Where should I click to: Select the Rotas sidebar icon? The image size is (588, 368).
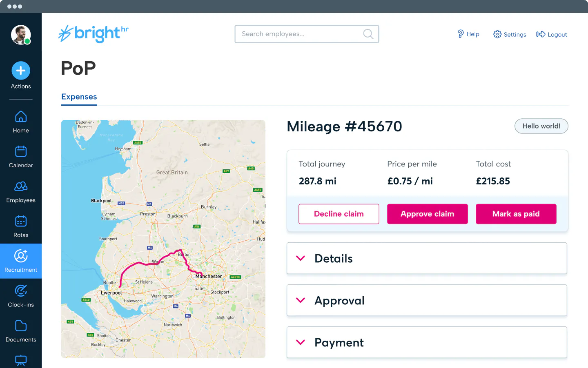(x=21, y=222)
